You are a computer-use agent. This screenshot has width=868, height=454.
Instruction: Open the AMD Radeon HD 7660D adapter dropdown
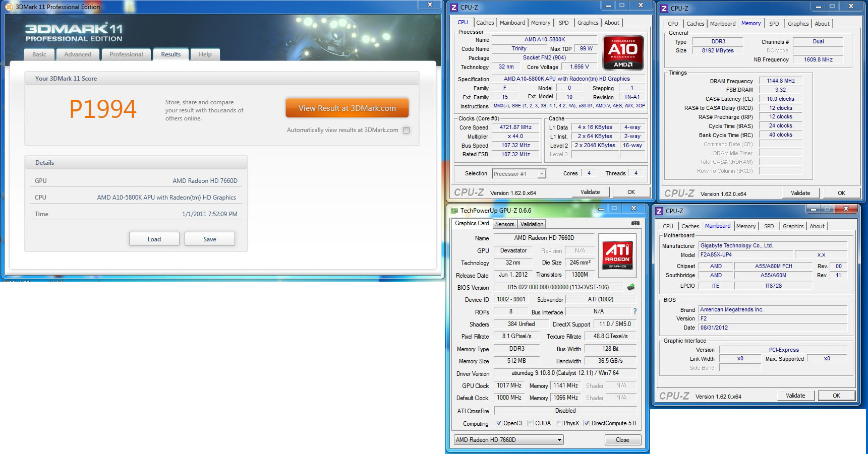tap(508, 440)
